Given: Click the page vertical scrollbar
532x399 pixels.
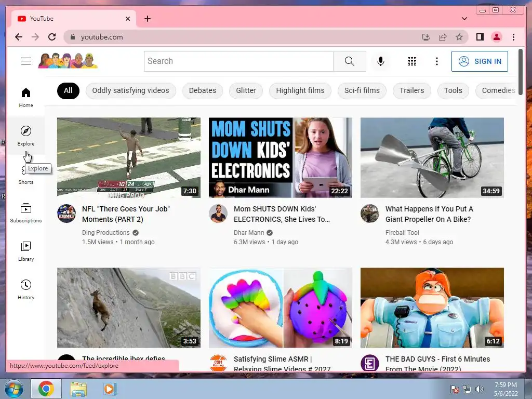Looking at the screenshot, I should tap(521, 72).
